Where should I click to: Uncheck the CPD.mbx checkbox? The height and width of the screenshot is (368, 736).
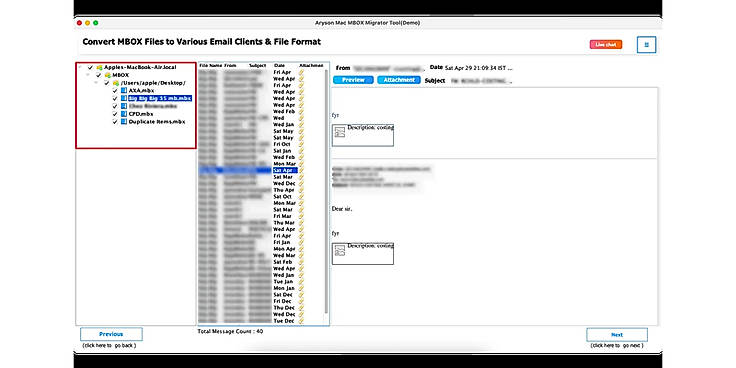coord(115,114)
